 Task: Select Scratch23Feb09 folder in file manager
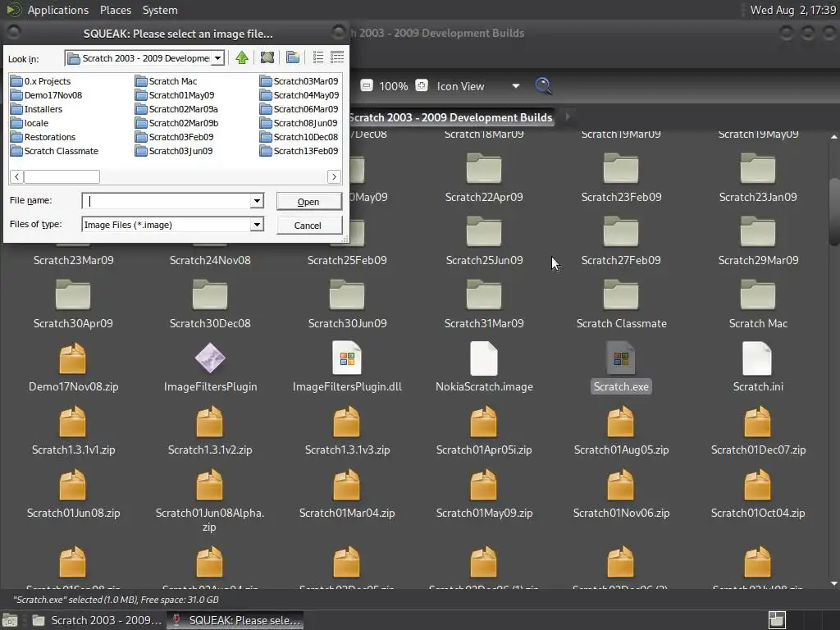[x=621, y=168]
